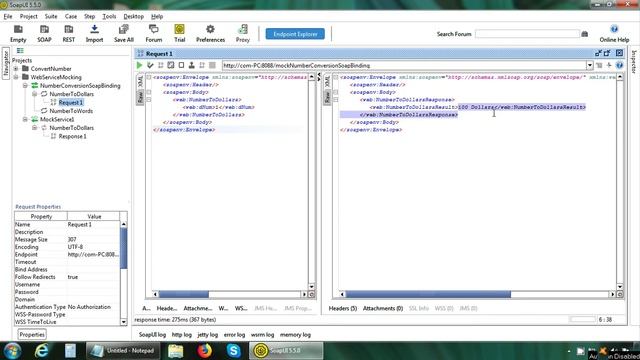This screenshot has width=640, height=360.
Task: Select Response 1 in the tree
Action: [x=72, y=136]
